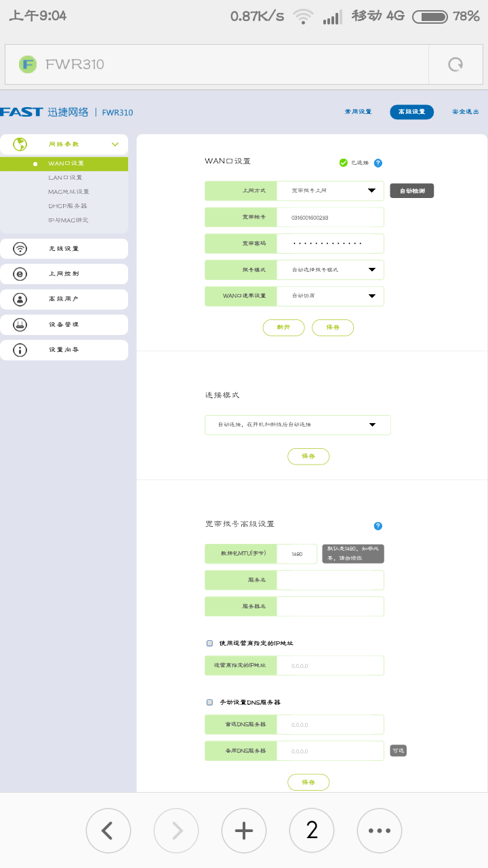Tap the Wi-Fi status bar icon

click(x=303, y=16)
